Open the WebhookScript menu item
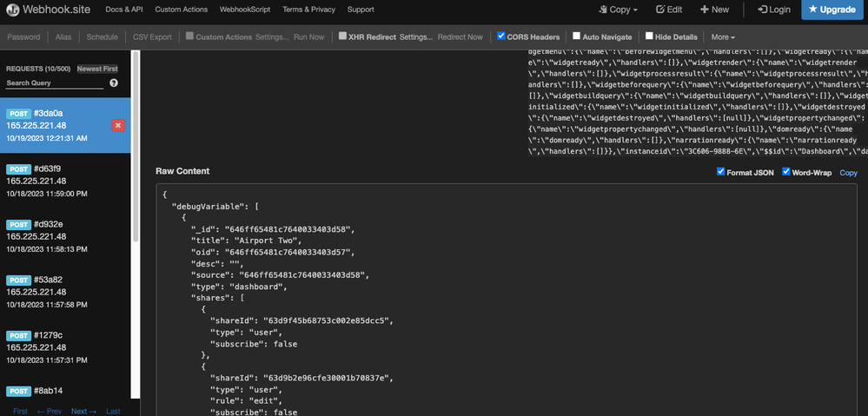The image size is (868, 416). [247, 10]
